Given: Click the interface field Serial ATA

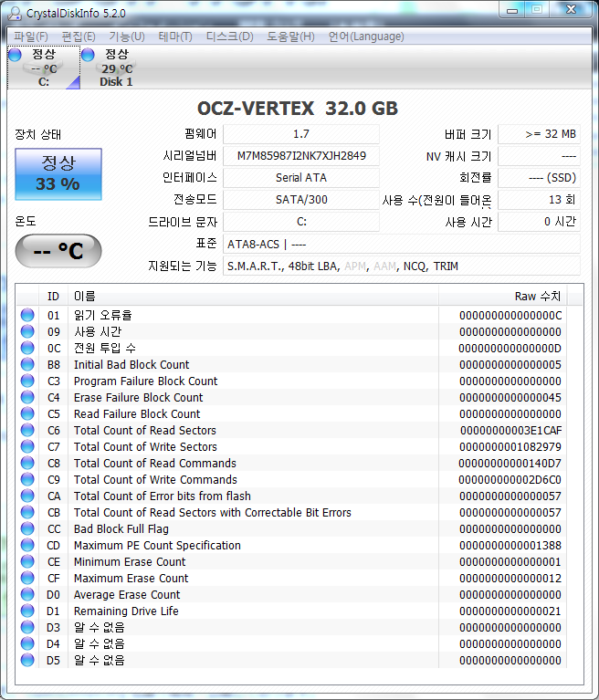Looking at the screenshot, I should [301, 178].
